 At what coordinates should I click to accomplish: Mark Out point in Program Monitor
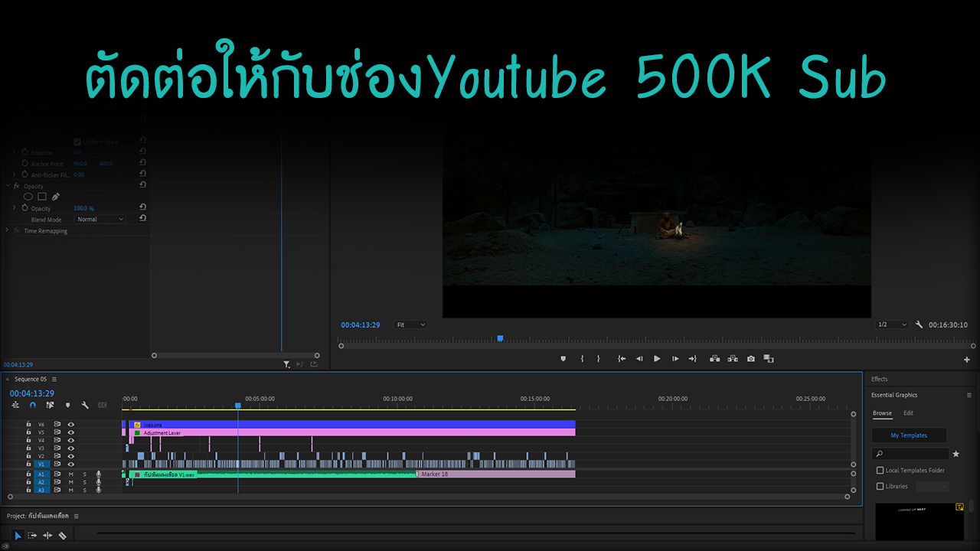point(599,358)
